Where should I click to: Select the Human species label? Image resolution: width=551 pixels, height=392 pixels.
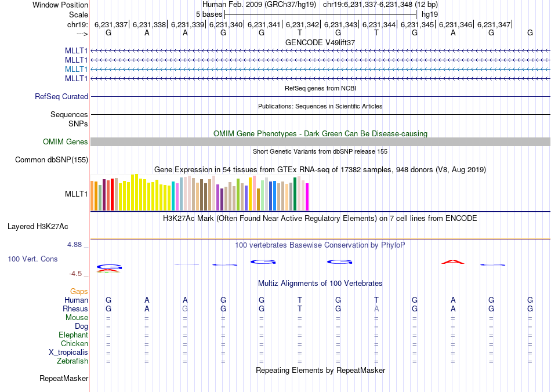[x=76, y=300]
